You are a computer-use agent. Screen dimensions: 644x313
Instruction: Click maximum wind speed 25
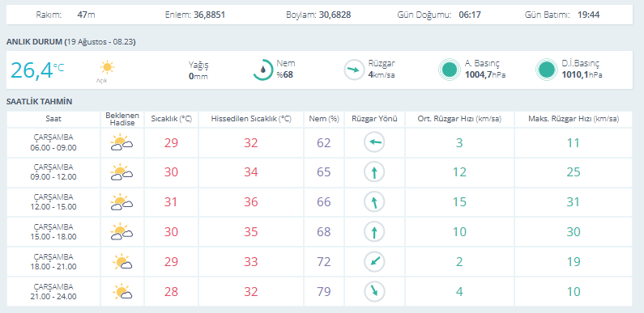[573, 172]
